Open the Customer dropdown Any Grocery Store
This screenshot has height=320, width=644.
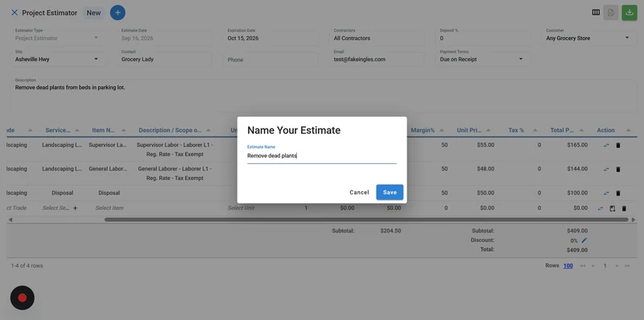click(588, 38)
